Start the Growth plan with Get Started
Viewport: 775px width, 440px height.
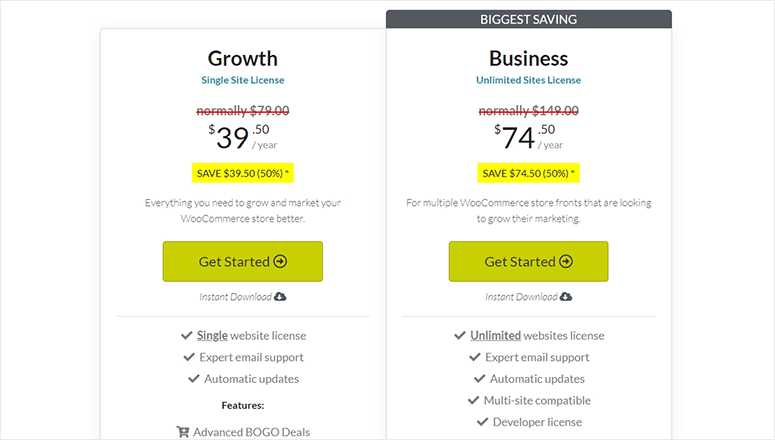pos(243,262)
